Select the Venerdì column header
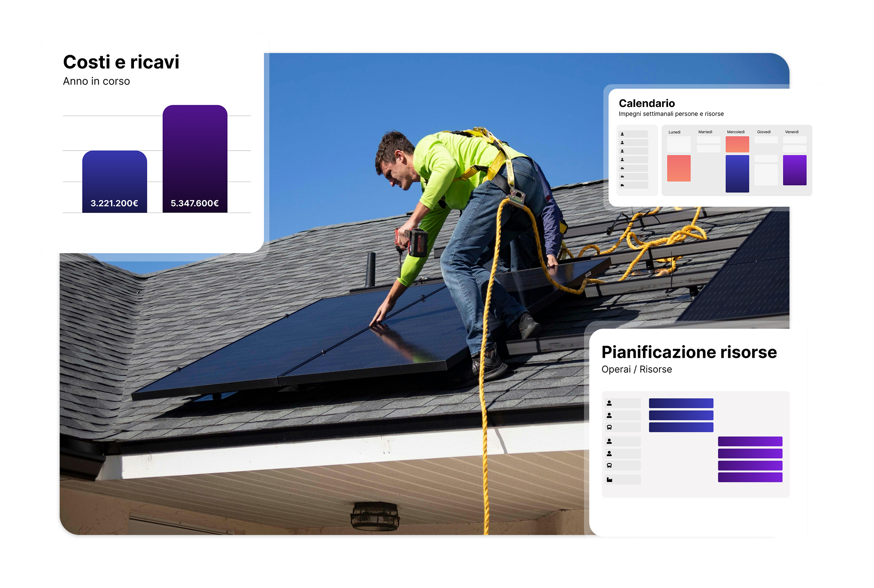 click(792, 132)
